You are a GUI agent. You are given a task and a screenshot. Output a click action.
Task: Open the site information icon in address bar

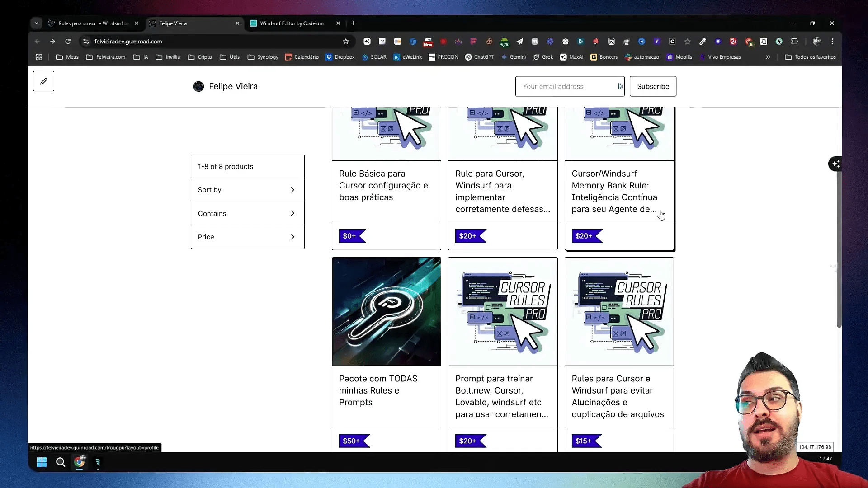(x=86, y=41)
